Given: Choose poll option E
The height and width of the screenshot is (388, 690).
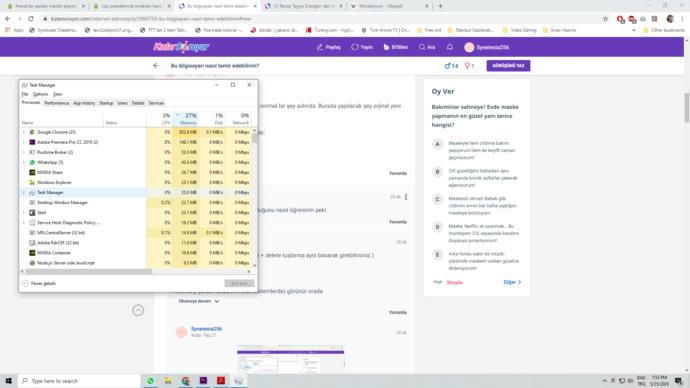Looking at the screenshot, I should (x=437, y=255).
